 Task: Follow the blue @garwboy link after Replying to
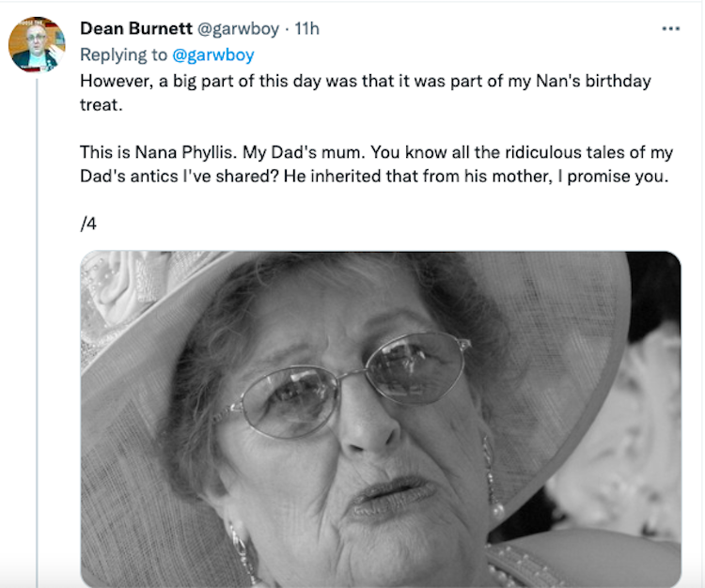point(213,54)
